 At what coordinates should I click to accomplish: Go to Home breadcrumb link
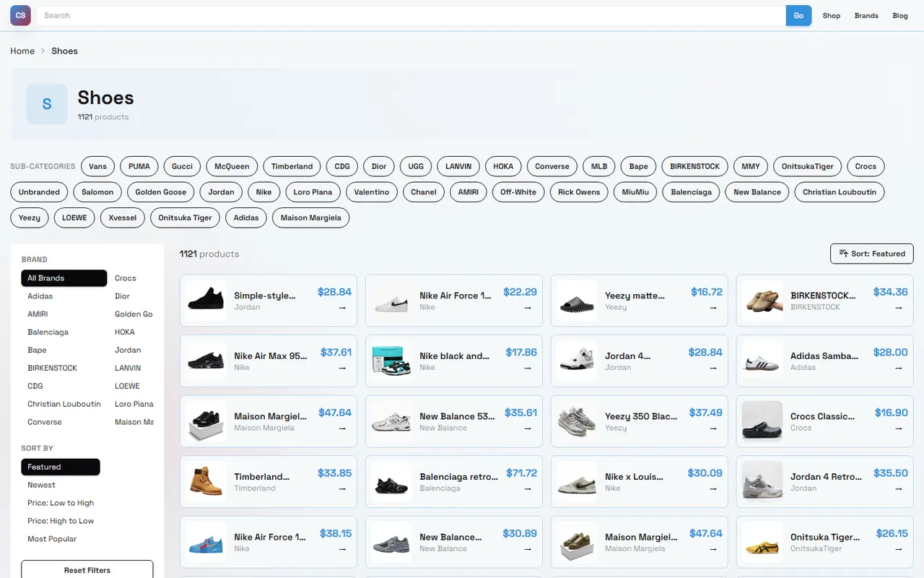(x=22, y=51)
